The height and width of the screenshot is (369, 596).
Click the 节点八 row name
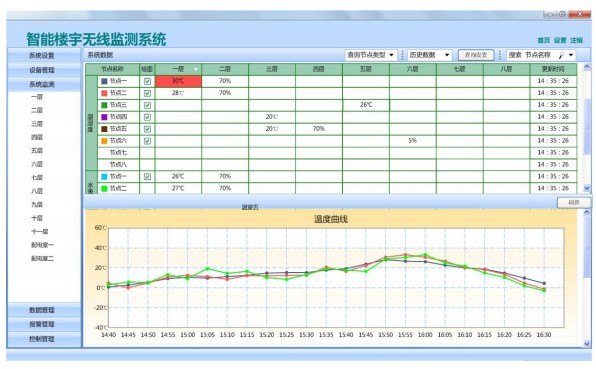coord(118,165)
